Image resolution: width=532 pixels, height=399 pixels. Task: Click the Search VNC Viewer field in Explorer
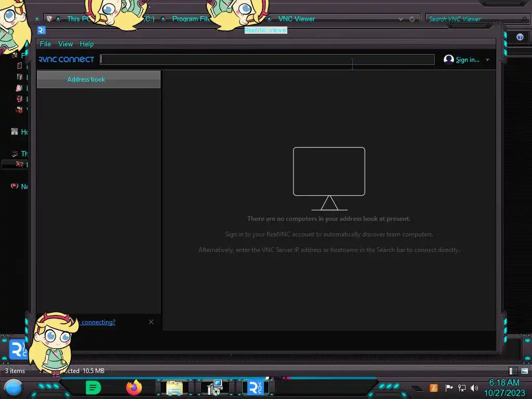coord(475,19)
